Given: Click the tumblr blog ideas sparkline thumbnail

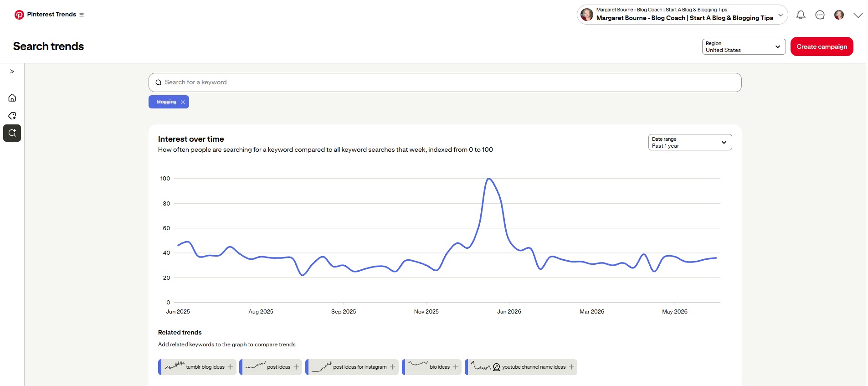Looking at the screenshot, I should (175, 365).
